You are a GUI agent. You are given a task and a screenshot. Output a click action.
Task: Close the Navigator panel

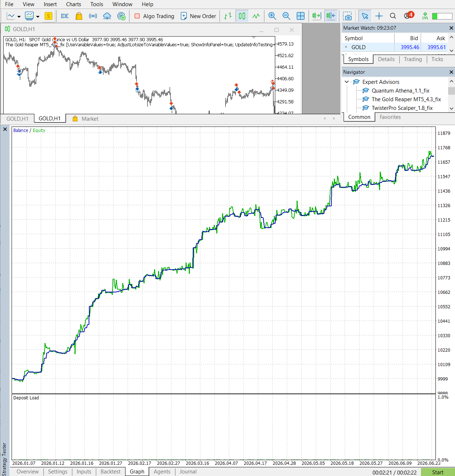(x=451, y=72)
